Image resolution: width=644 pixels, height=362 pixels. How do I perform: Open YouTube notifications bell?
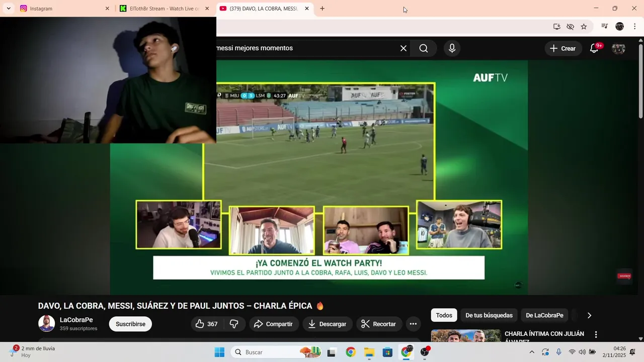tap(594, 48)
